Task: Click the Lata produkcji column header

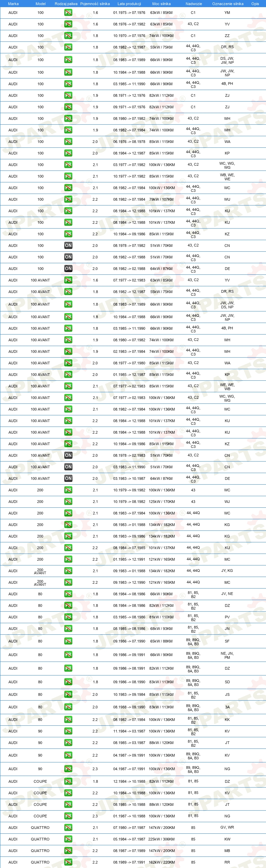Action: [x=129, y=4]
